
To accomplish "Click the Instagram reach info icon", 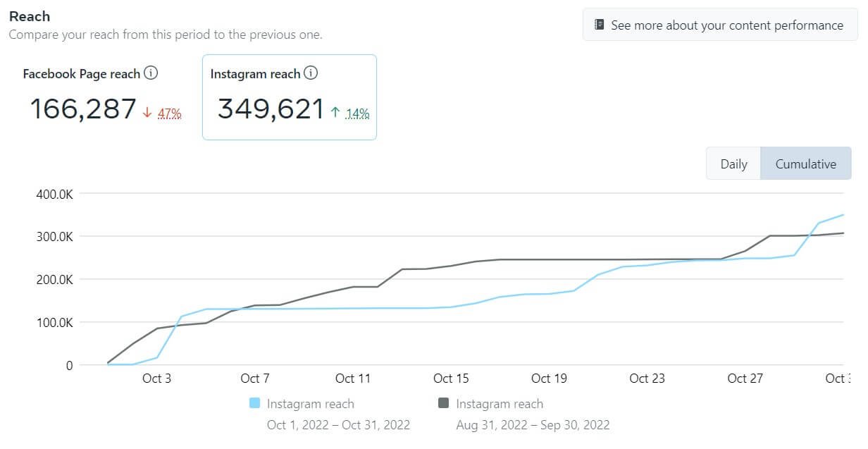I will (x=311, y=73).
